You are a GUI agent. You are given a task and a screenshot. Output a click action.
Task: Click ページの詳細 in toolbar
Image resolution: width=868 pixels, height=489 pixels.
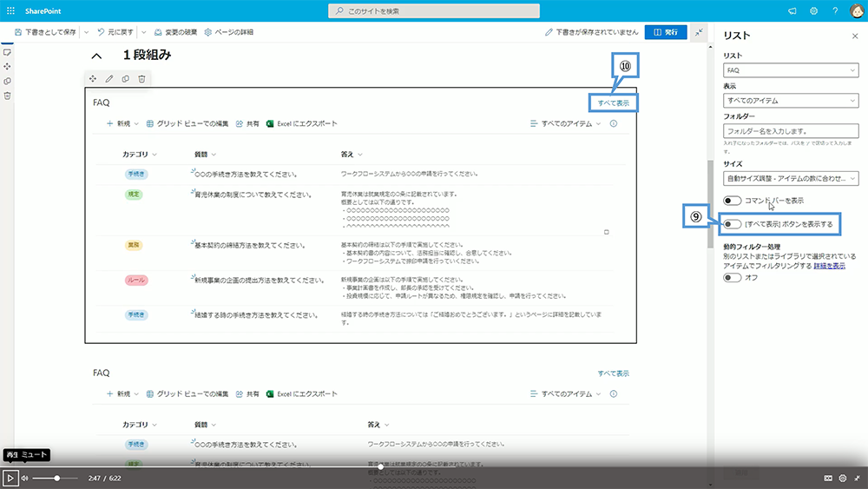click(228, 32)
